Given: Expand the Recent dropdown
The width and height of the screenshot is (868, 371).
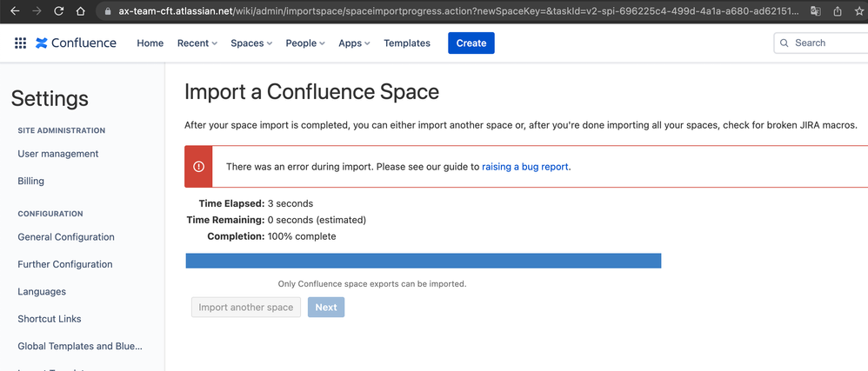Looking at the screenshot, I should coord(197,43).
